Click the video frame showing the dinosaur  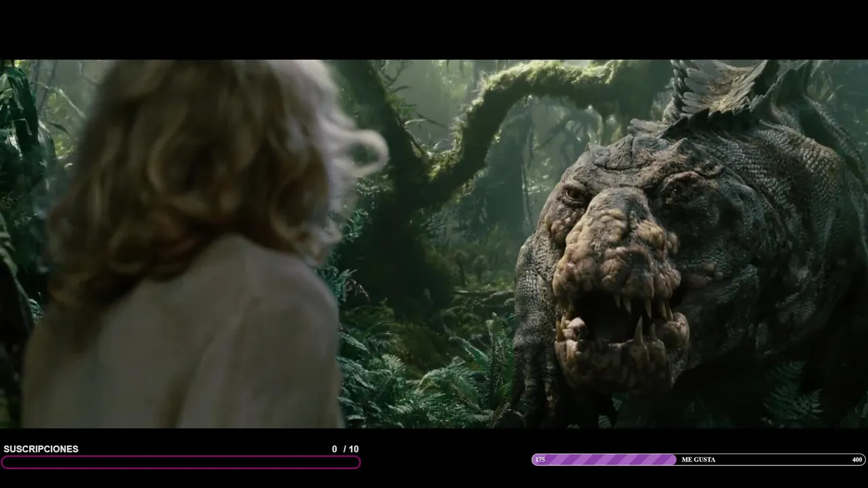434,244
